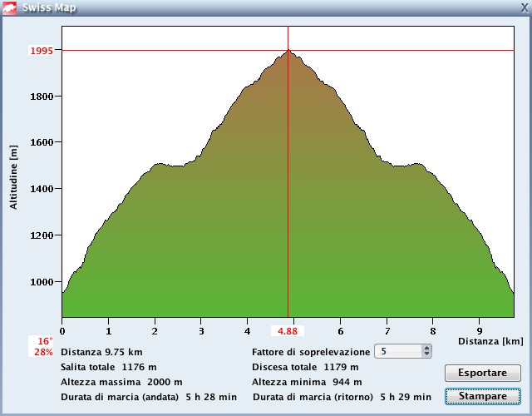Click the 1800 tick on altitude axis

(x=42, y=97)
